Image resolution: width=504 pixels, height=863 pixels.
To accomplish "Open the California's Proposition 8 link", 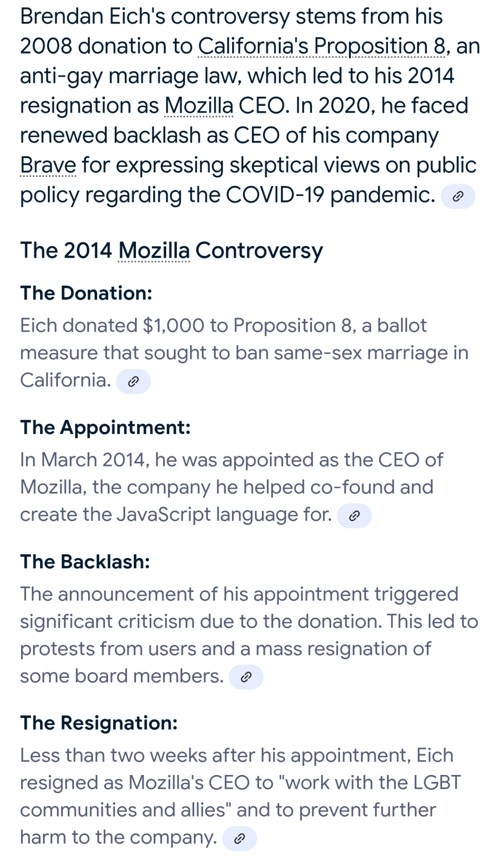I will pos(321,46).
